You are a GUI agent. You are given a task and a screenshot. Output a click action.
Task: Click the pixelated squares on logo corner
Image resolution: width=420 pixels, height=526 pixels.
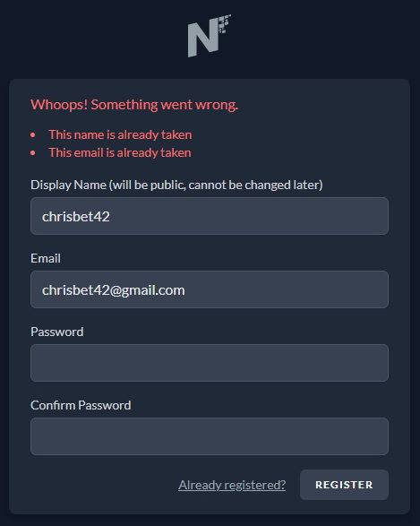click(225, 23)
